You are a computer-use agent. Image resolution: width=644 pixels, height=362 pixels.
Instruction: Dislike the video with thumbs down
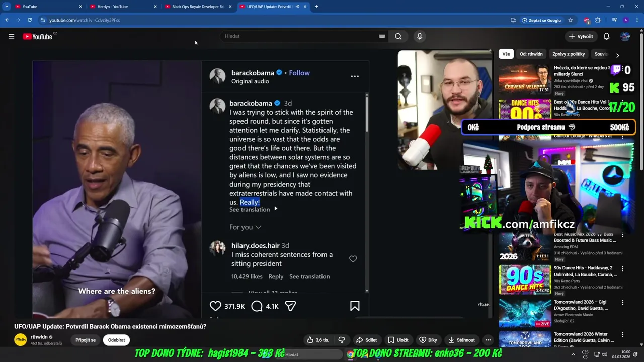(x=342, y=340)
